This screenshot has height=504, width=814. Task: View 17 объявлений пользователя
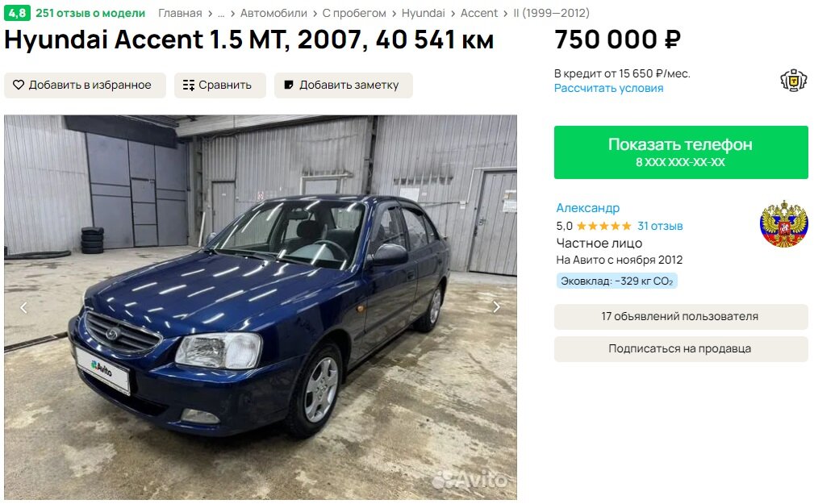click(x=681, y=316)
